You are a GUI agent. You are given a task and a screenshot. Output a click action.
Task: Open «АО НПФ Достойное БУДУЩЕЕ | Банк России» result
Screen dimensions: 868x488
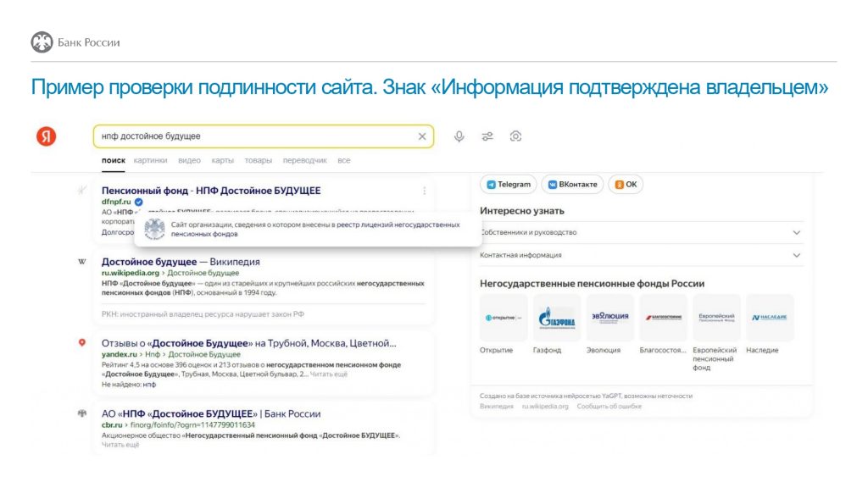click(211, 413)
